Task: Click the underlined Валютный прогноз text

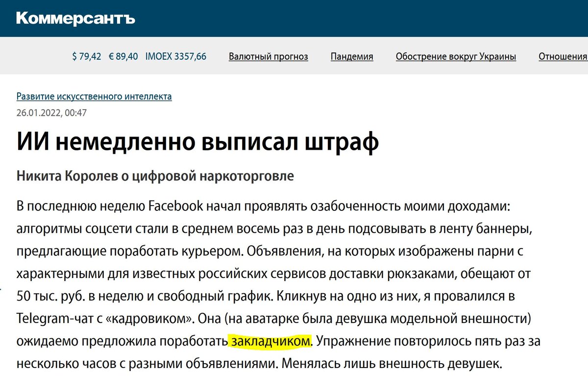Action: point(268,56)
